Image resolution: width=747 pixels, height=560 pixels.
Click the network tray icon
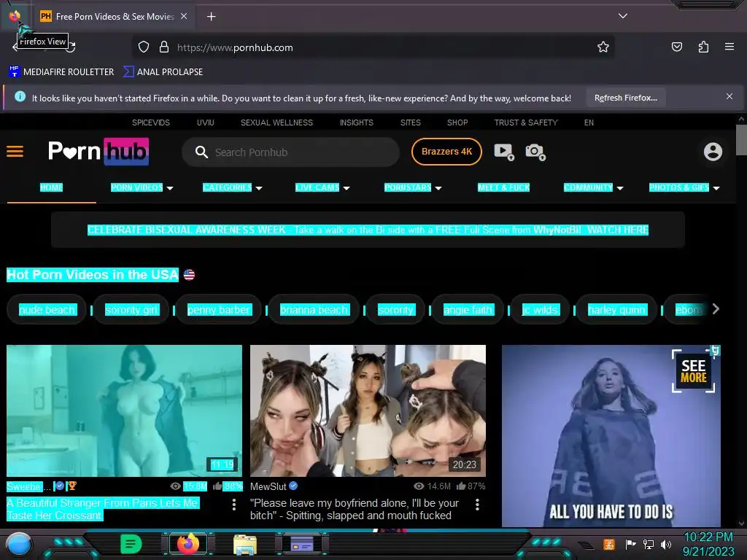[648, 544]
